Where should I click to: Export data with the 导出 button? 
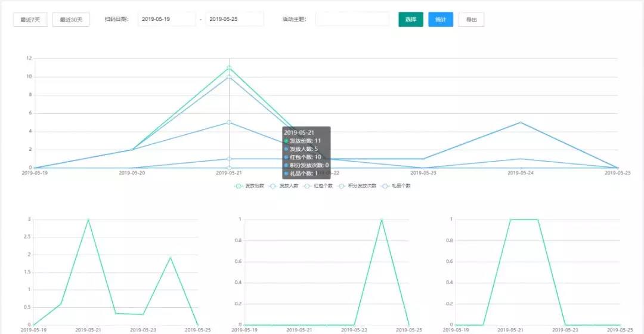(471, 20)
